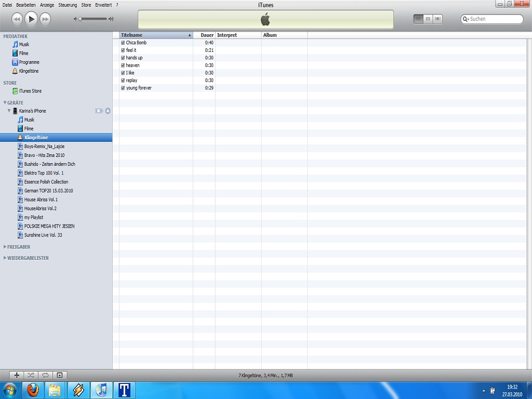The image size is (532, 399).
Task: Open the Bearbeiten menu
Action: click(x=26, y=5)
